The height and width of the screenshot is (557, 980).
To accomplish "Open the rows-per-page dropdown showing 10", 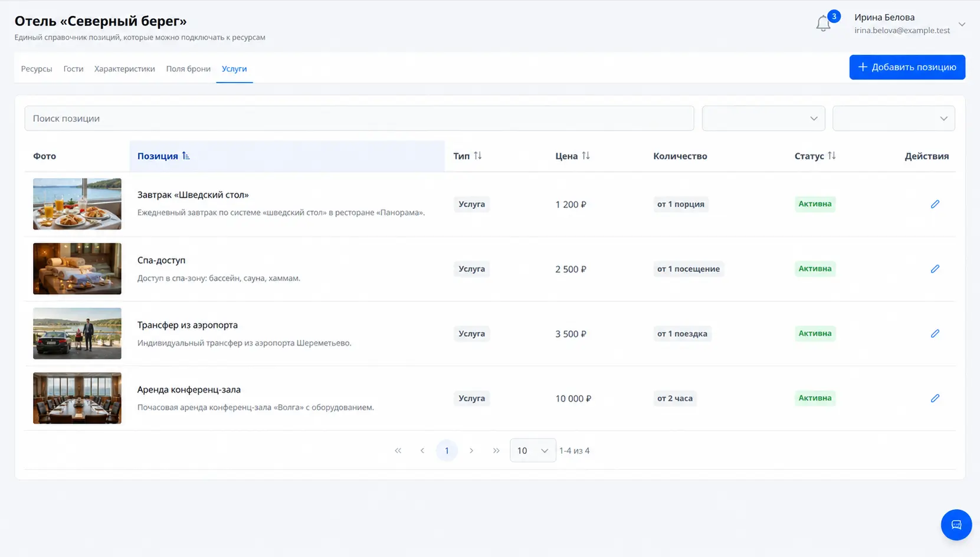I will click(533, 451).
